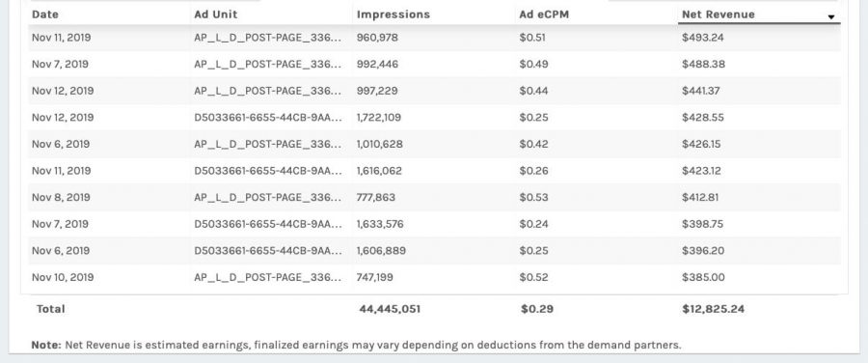This screenshot has width=868, height=363.
Task: Select the row with 777,863 impressions
Action: tap(435, 197)
